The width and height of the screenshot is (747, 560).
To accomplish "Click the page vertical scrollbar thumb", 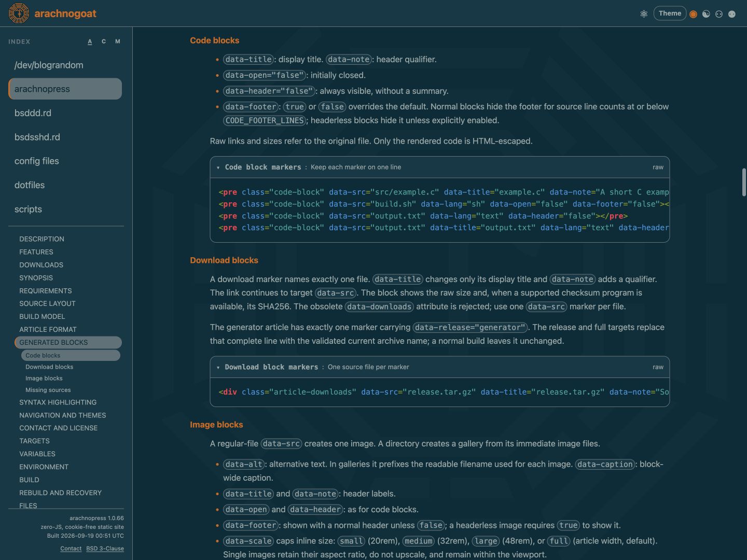I will tap(744, 183).
